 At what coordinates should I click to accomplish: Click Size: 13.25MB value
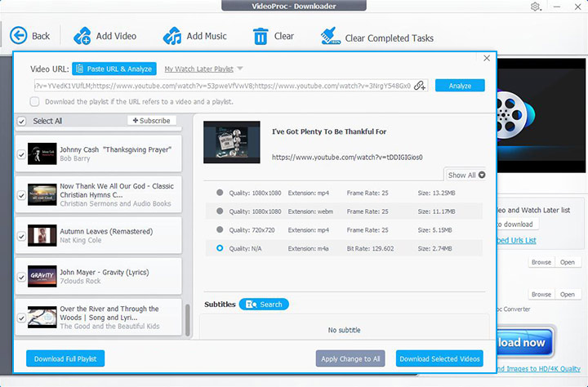436,193
